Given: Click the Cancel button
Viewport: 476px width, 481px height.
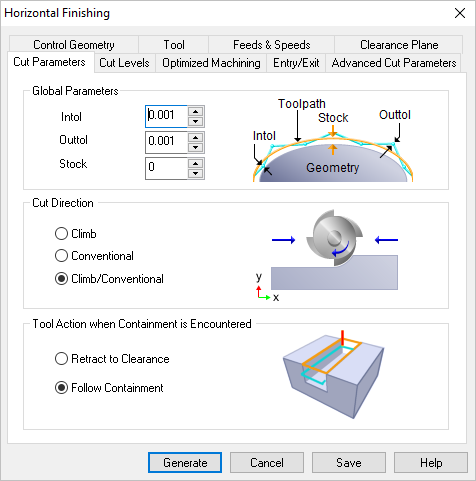Looking at the screenshot, I should (267, 462).
